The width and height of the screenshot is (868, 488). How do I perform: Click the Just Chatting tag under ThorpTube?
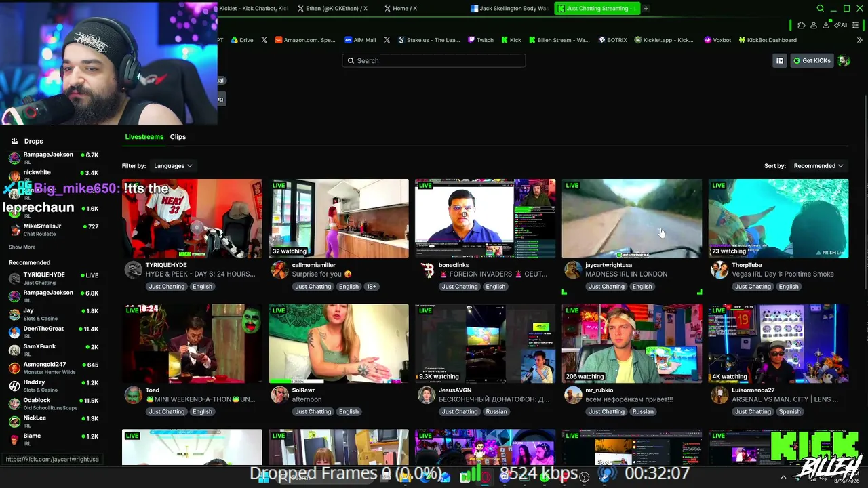[753, 287]
